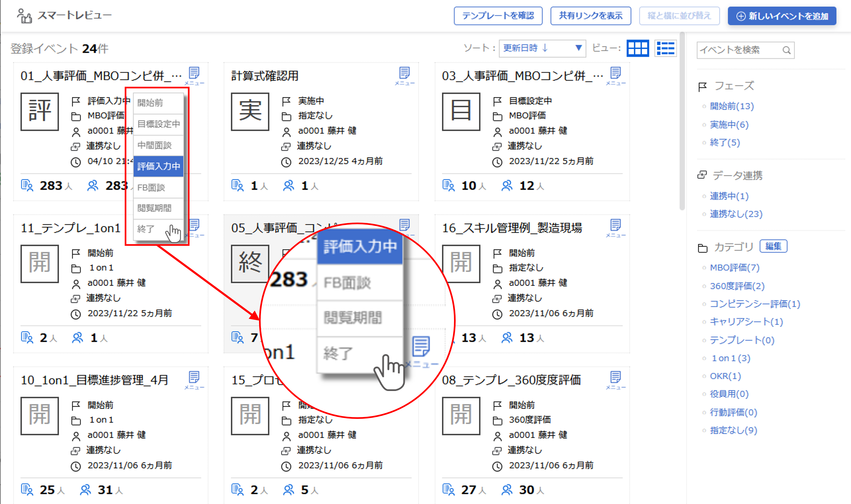The width and height of the screenshot is (851, 504).
Task: Open event title 11_テンプレ_1on1
Action: click(x=71, y=228)
